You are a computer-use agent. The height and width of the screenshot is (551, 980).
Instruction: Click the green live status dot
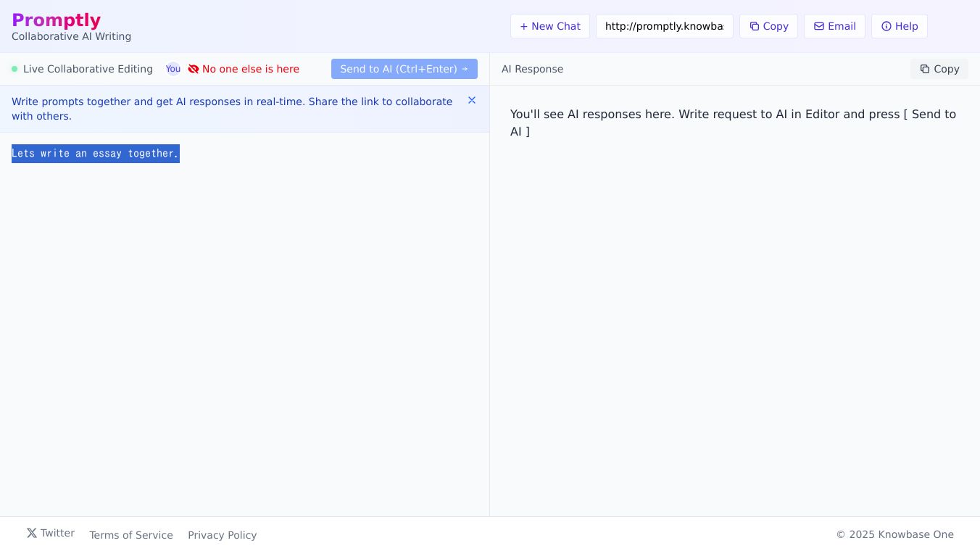[14, 69]
